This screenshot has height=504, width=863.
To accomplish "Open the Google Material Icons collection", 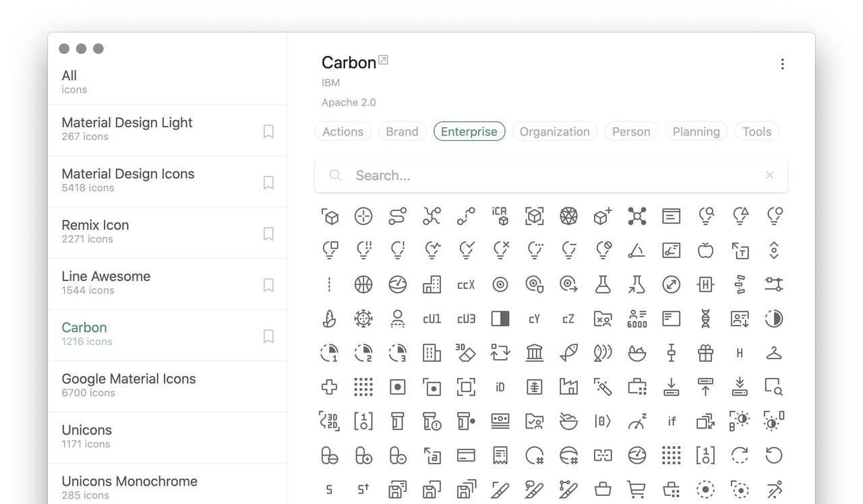I will click(x=129, y=385).
